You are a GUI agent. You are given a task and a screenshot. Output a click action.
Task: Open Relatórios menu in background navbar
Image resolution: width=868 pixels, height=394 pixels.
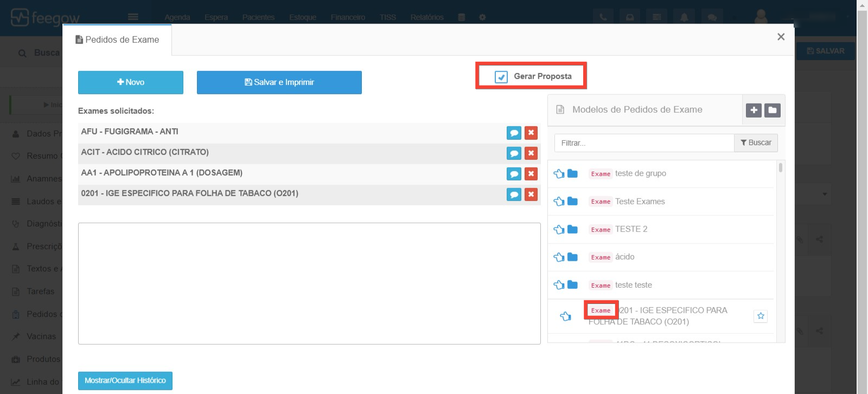pyautogui.click(x=427, y=17)
